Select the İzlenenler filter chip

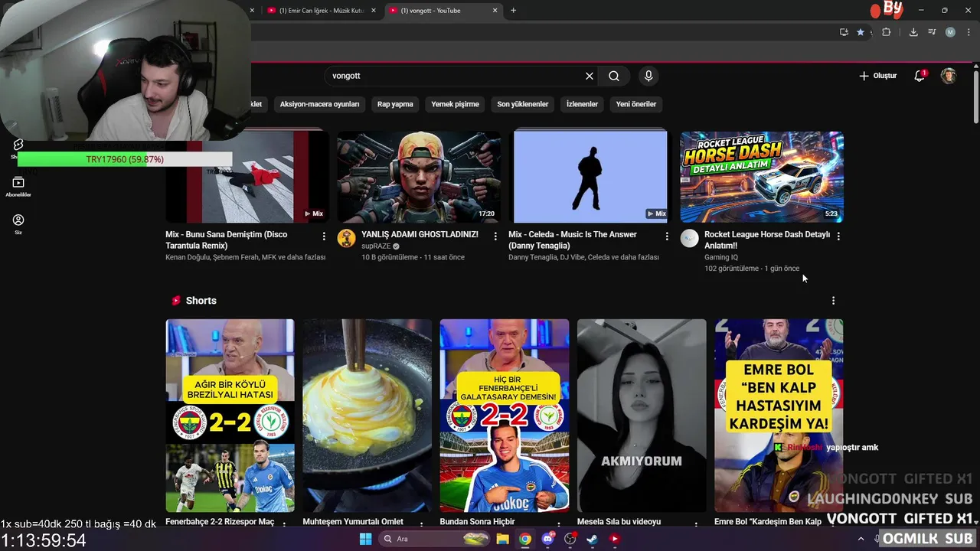(x=582, y=104)
